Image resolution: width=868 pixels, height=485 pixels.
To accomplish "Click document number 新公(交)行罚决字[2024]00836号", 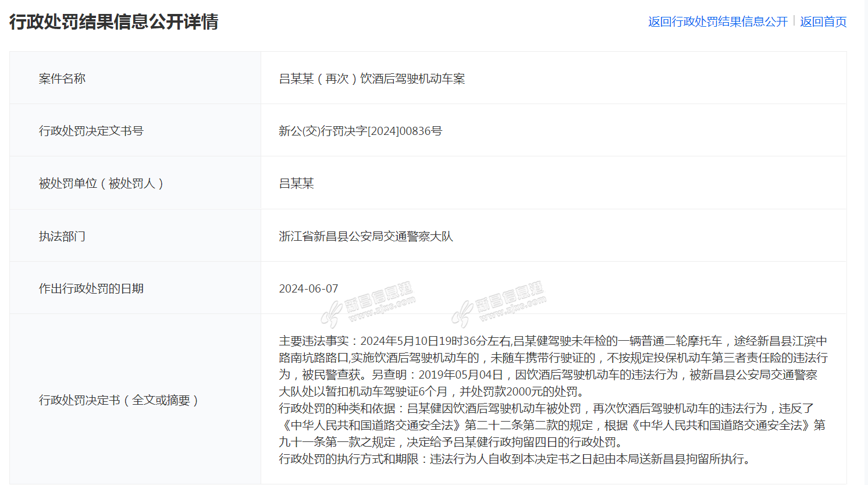I will (360, 131).
